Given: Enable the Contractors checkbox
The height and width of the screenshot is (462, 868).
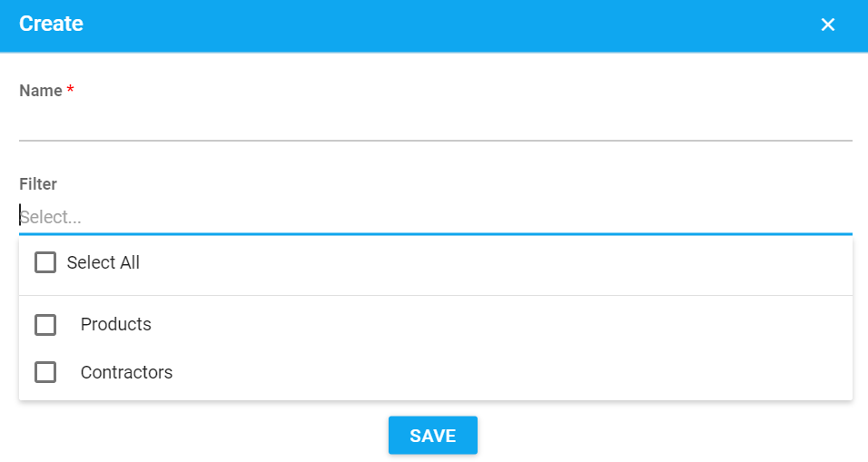Looking at the screenshot, I should pyautogui.click(x=45, y=372).
